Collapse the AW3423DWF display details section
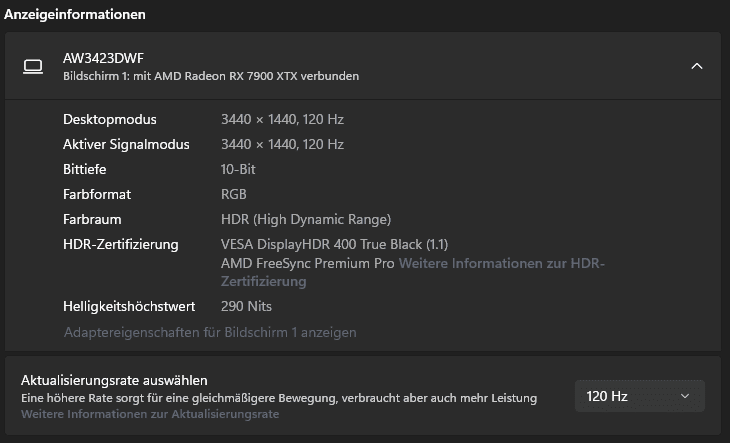 pos(697,67)
